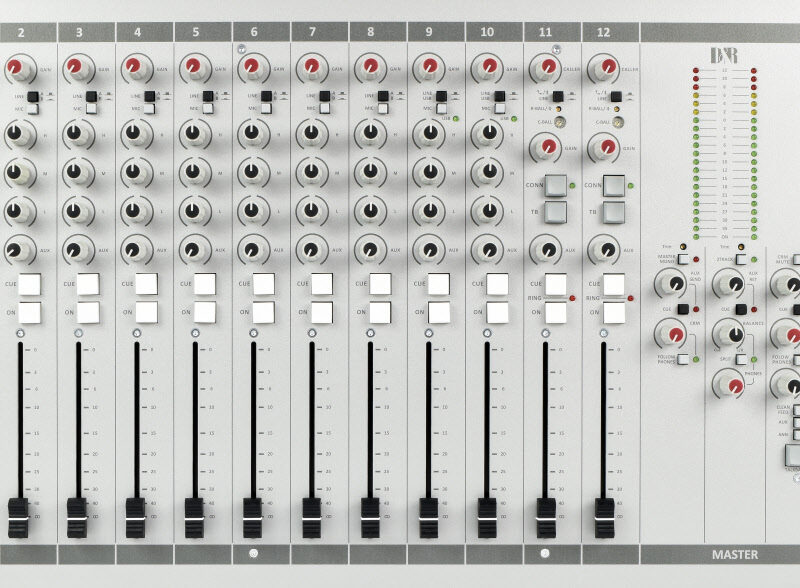Click the red GAIN knob on channel 3
Screen dimensions: 800x588
[x=76, y=68]
